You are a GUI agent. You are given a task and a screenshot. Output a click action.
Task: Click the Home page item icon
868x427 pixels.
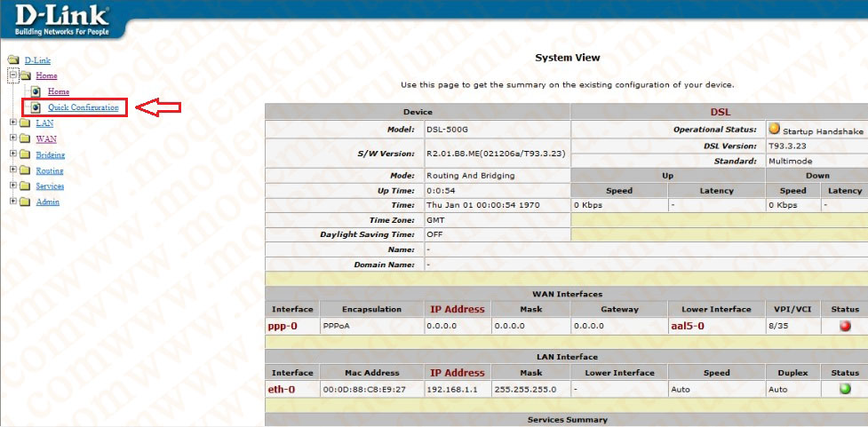point(36,91)
